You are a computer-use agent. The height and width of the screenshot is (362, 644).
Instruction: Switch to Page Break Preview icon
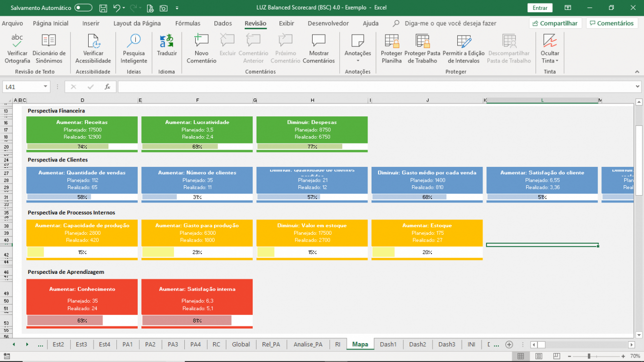point(556,356)
